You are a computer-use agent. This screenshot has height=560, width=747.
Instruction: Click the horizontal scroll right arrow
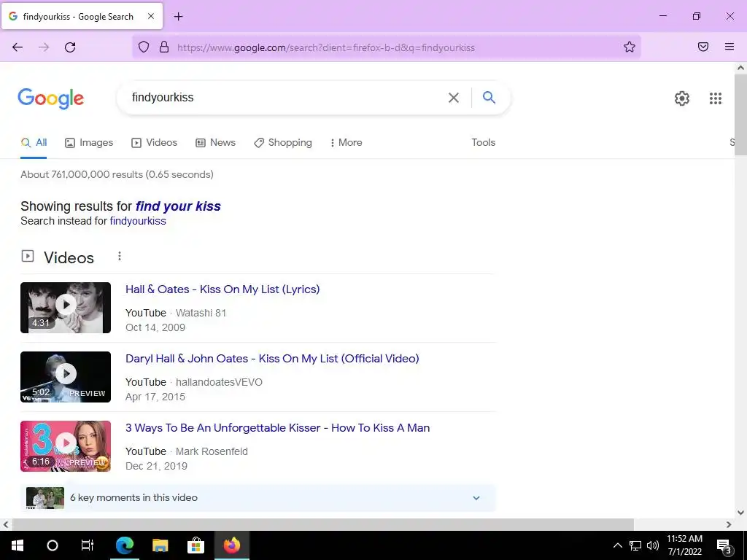tap(729, 524)
